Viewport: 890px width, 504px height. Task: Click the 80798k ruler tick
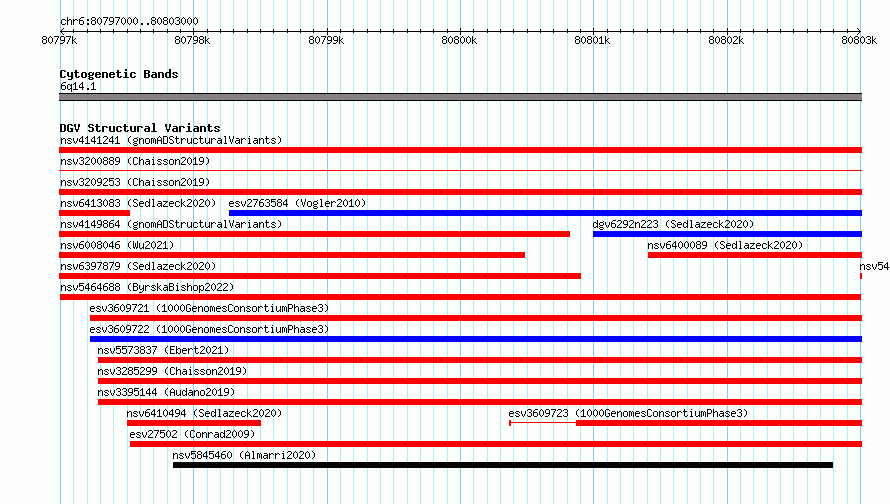[192, 40]
